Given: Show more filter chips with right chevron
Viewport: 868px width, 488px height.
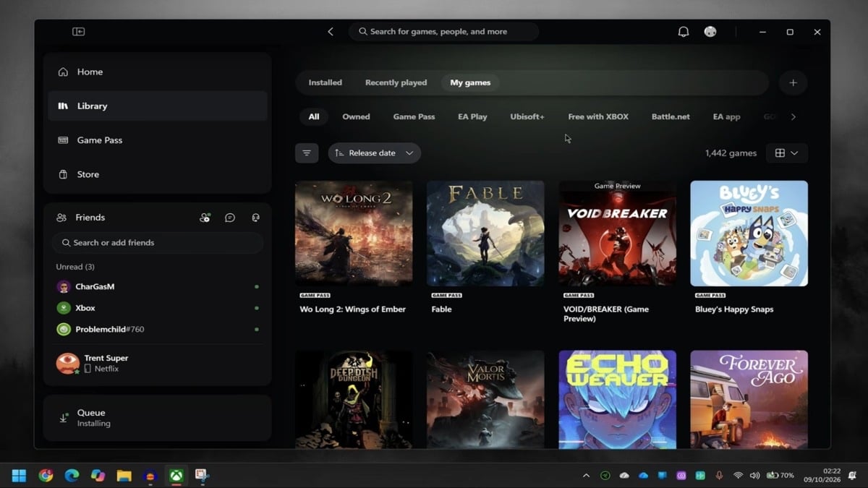Looking at the screenshot, I should [793, 116].
